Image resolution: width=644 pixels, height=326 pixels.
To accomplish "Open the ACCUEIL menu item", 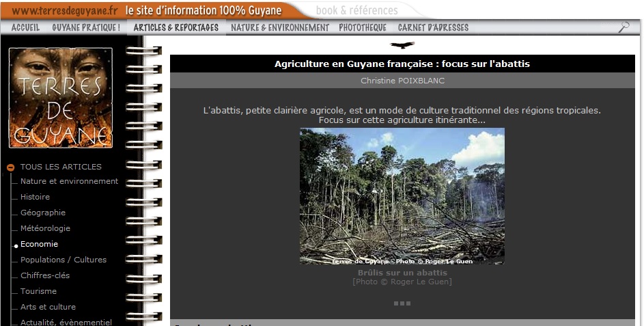I will (25, 27).
